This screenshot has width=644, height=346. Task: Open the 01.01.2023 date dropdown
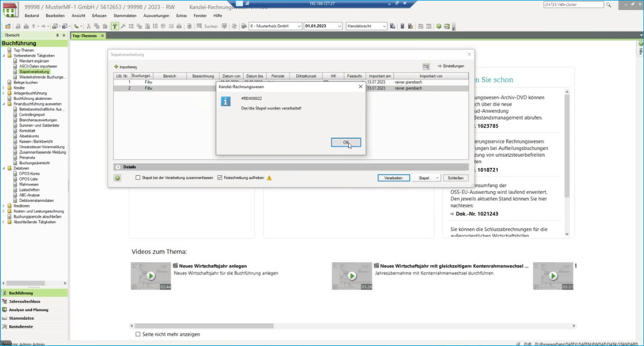339,26
